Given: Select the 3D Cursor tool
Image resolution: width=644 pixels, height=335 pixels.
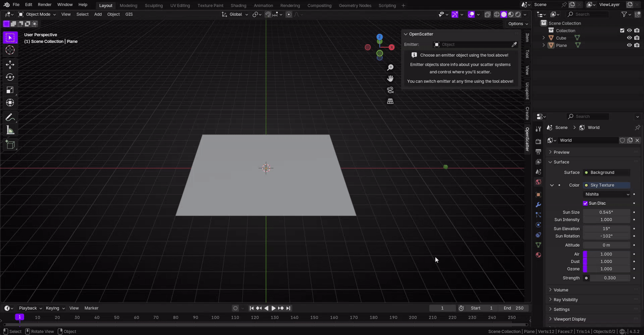Looking at the screenshot, I should pyautogui.click(x=10, y=50).
